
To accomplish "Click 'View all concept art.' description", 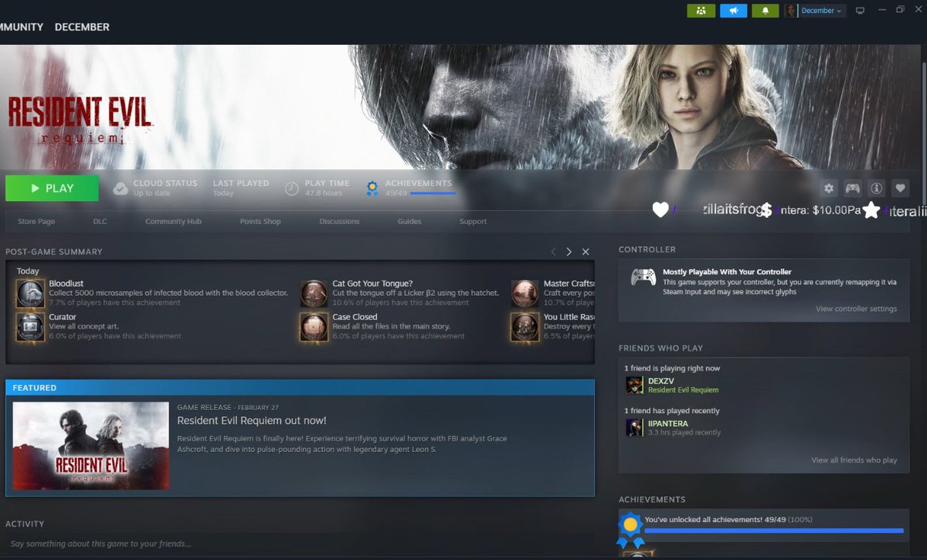I will (x=84, y=327).
